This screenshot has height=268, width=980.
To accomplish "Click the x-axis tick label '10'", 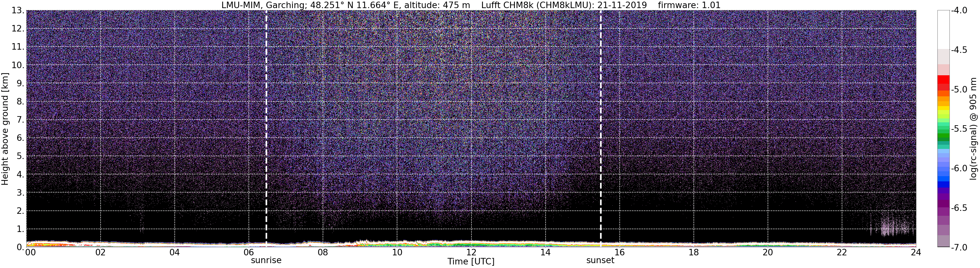I will pos(397,252).
